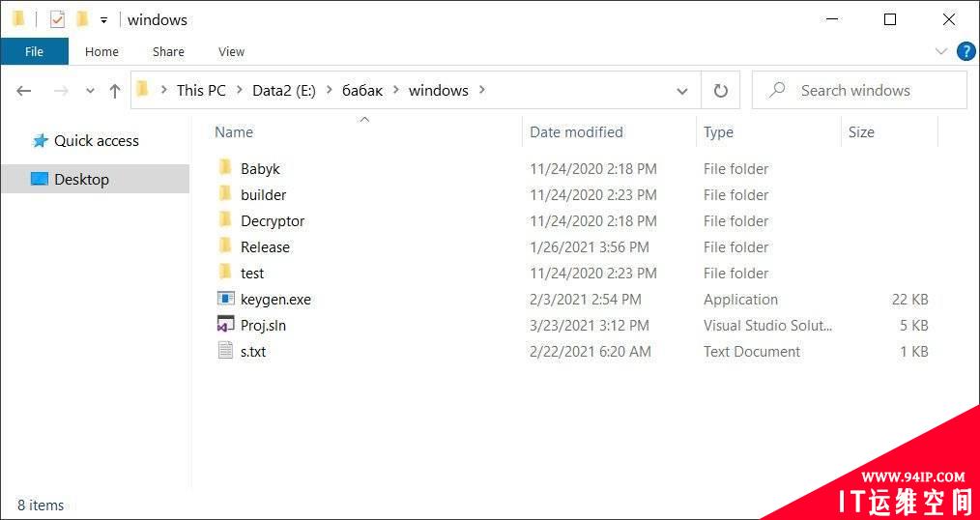Open the address bar history dropdown
This screenshot has height=520, width=980.
682,91
